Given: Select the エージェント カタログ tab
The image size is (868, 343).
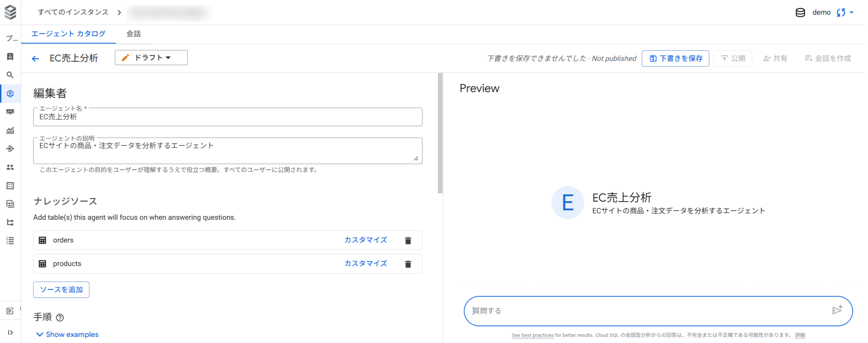Looking at the screenshot, I should [68, 34].
